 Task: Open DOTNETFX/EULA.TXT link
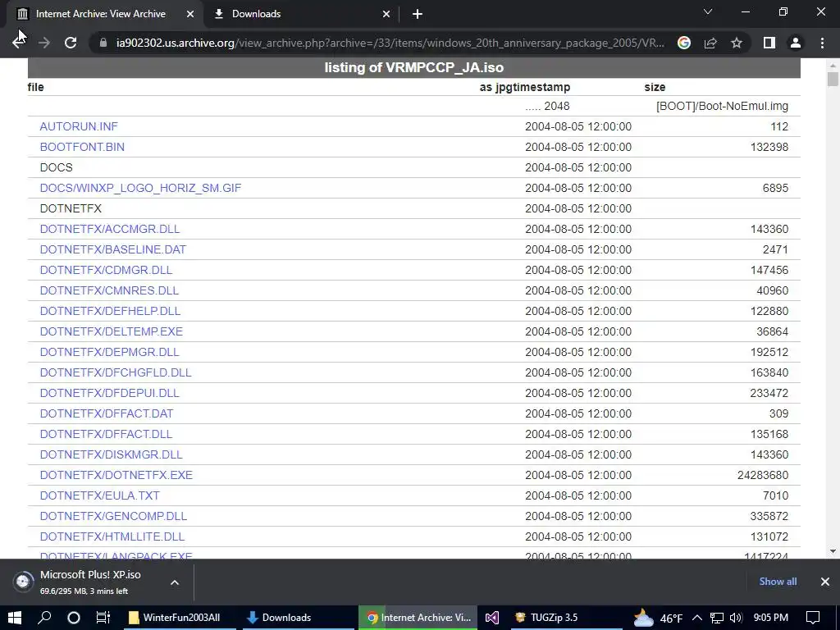point(99,495)
